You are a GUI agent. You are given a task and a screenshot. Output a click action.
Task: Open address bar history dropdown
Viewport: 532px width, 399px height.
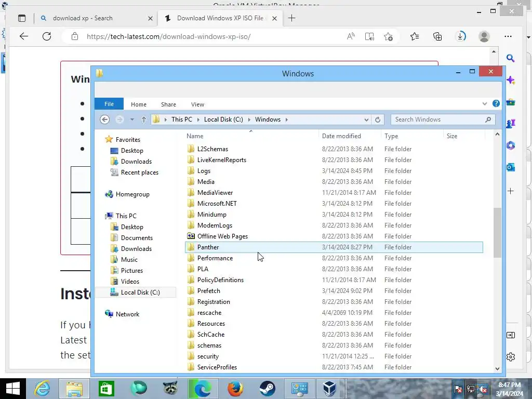tap(366, 119)
